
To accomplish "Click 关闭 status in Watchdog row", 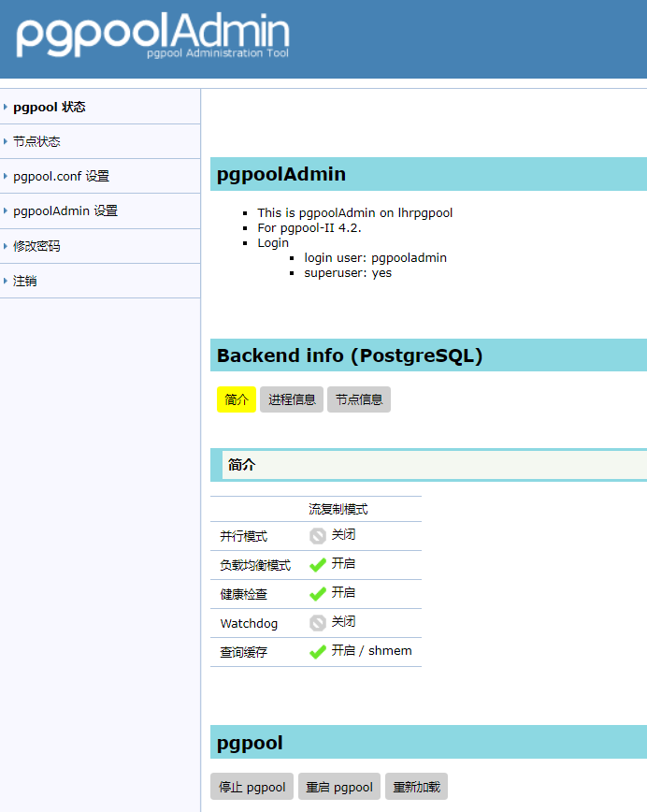I will tap(344, 621).
